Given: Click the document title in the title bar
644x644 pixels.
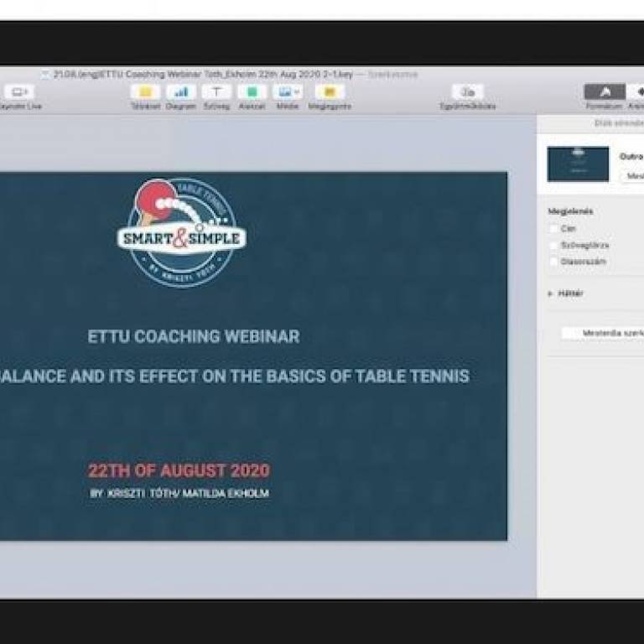Looking at the screenshot, I should pos(203,75).
